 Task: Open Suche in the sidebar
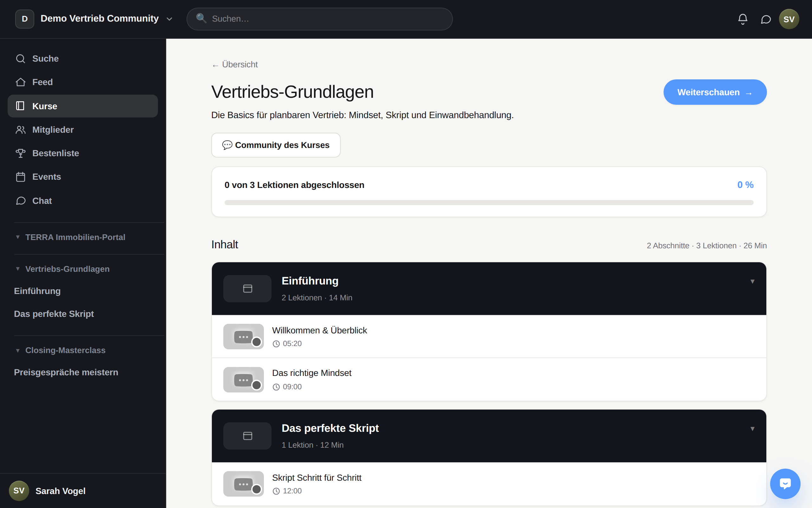tap(82, 58)
